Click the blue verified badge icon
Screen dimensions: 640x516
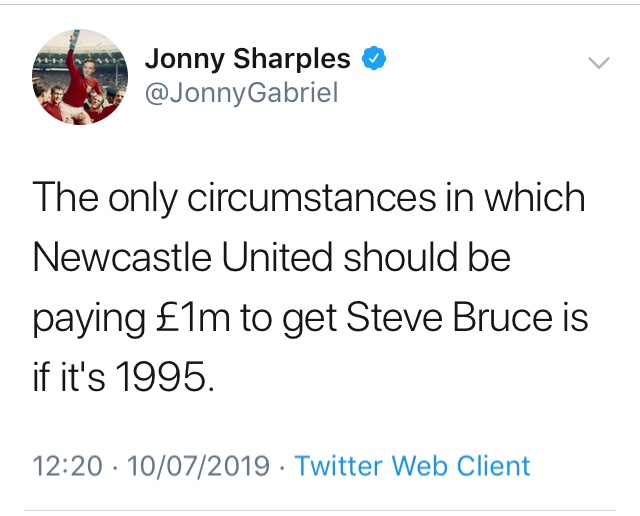pyautogui.click(x=374, y=58)
